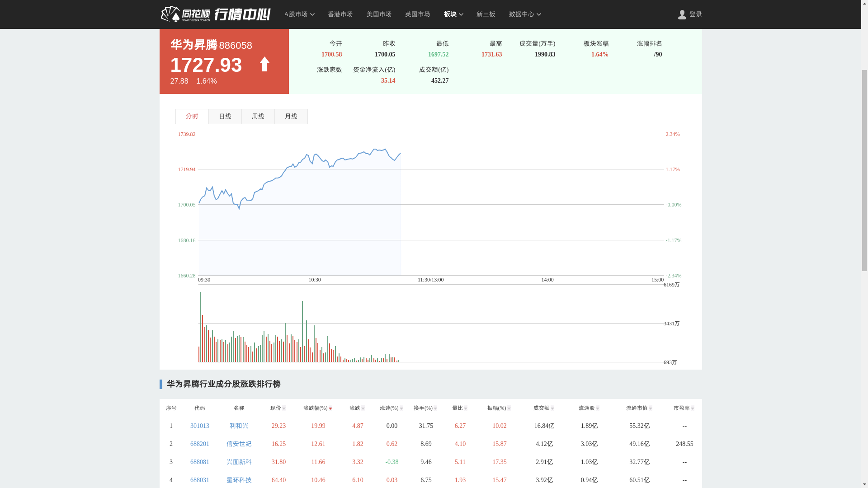Image resolution: width=868 pixels, height=488 pixels.
Task: Select the 月线 chart tab
Action: (291, 117)
